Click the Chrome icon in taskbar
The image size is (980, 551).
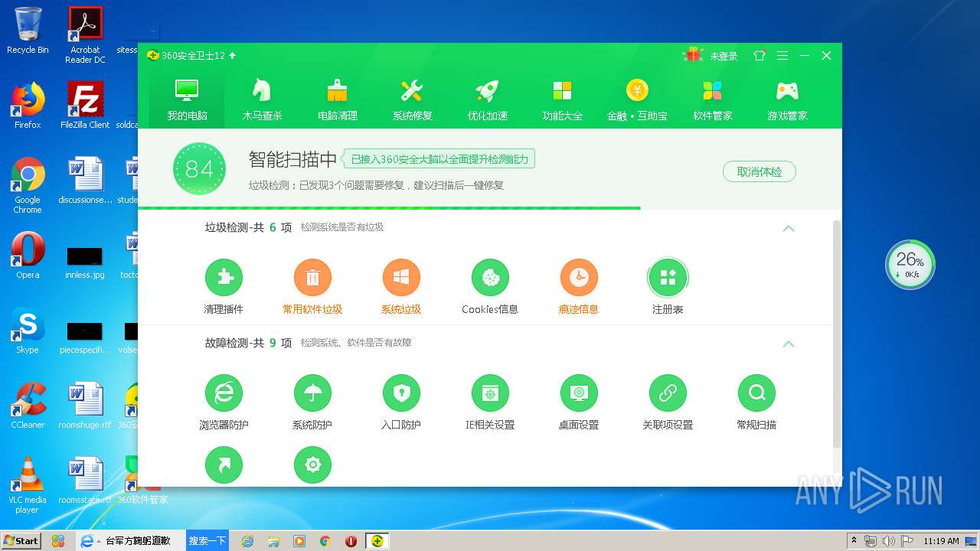coord(325,540)
